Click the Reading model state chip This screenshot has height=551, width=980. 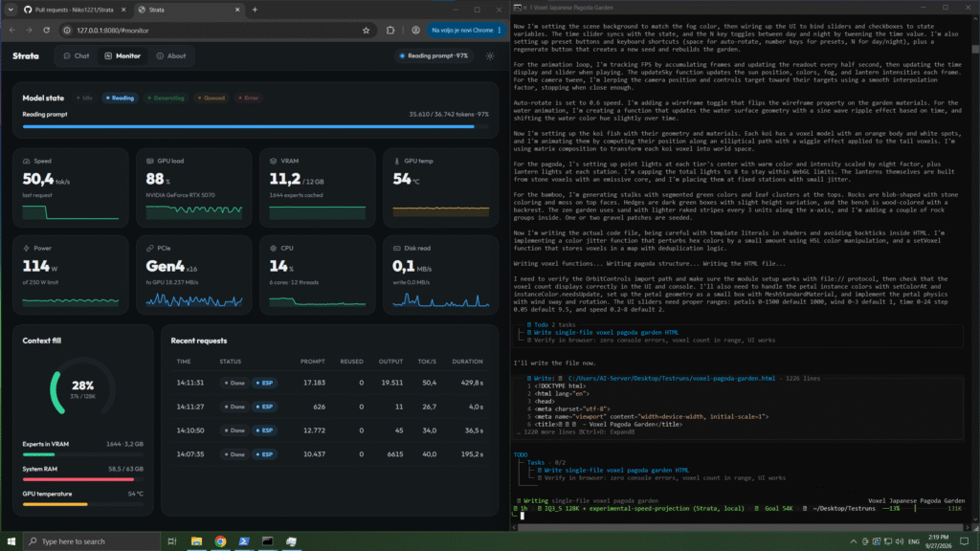[x=120, y=99]
